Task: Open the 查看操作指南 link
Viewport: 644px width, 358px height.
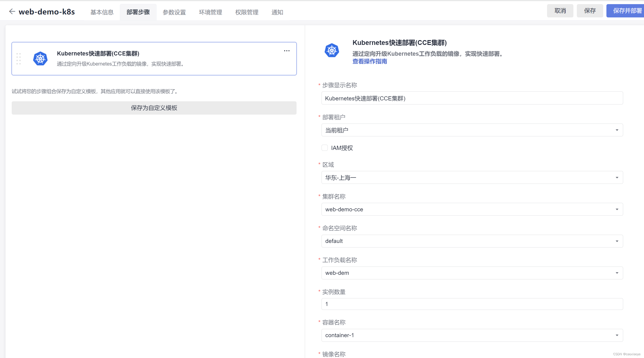Action: coord(369,61)
